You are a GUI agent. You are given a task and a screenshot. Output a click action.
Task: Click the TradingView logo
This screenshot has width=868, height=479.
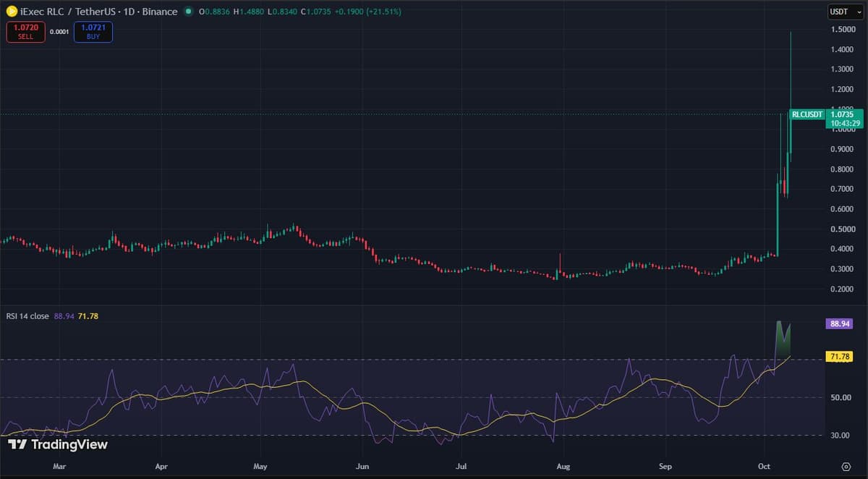tap(59, 444)
